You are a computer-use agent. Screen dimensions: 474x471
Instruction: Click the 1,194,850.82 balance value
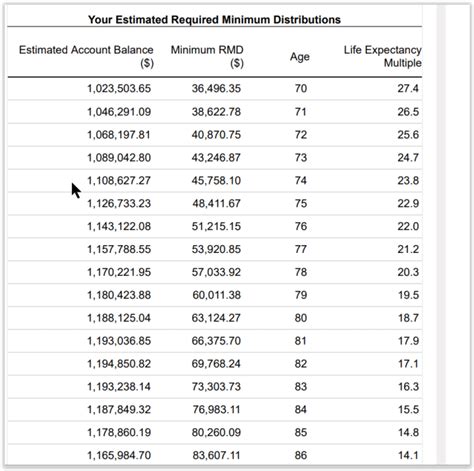pyautogui.click(x=119, y=364)
